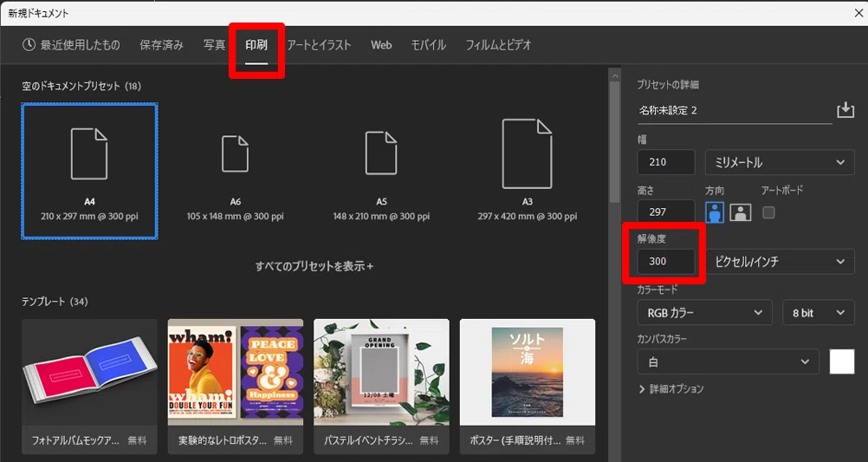
Task: Select the 印刷 tab
Action: pyautogui.click(x=256, y=45)
